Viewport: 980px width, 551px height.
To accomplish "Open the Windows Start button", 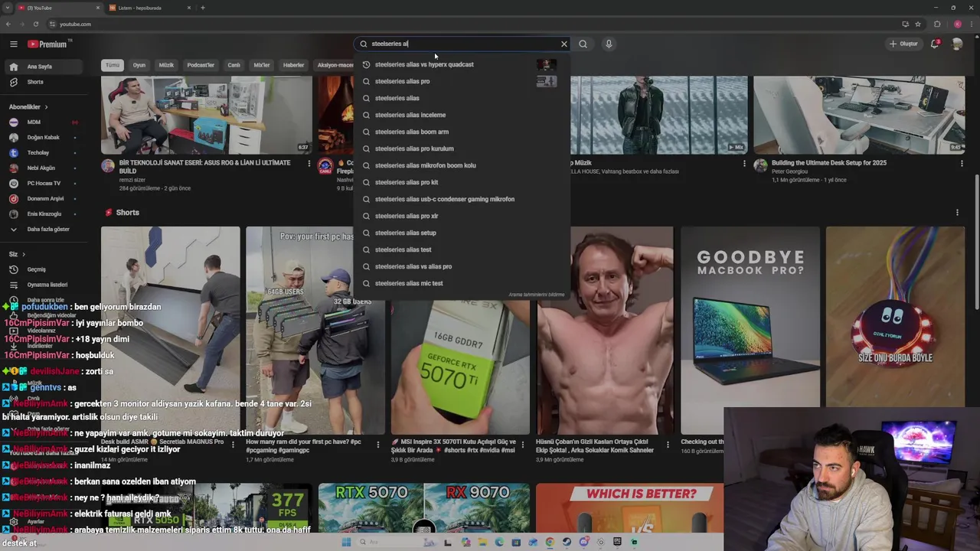I will pyautogui.click(x=346, y=542).
